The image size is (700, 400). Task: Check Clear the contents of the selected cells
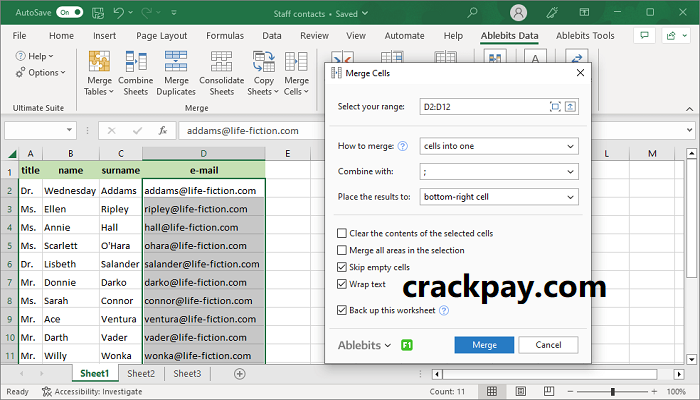(x=342, y=233)
